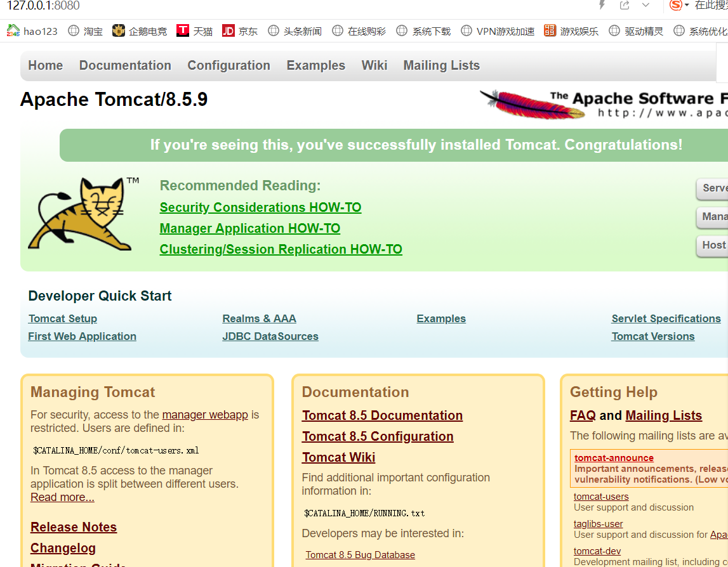
Task: Open the 淘宝 bookmark
Action: click(x=86, y=31)
